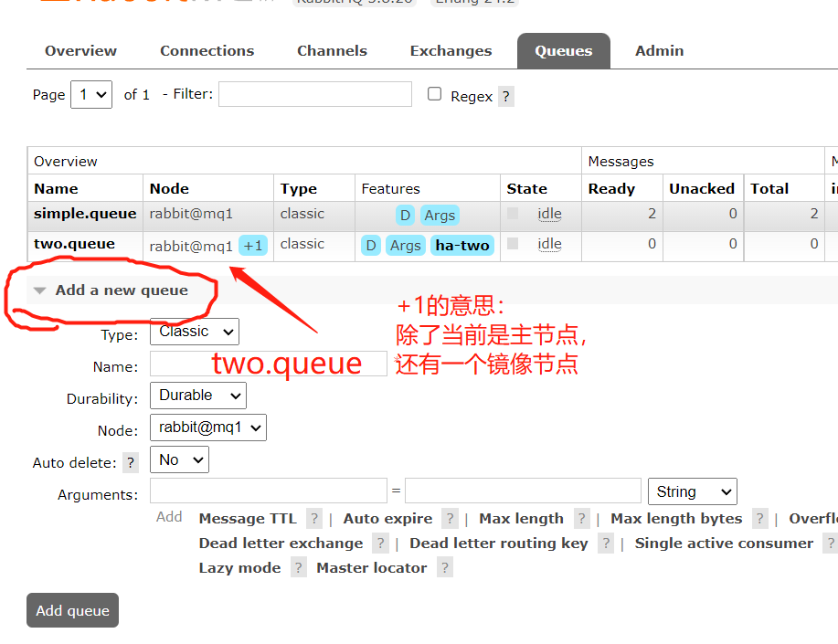838x644 pixels.
Task: Add the Message TTL argument
Action: (x=248, y=519)
